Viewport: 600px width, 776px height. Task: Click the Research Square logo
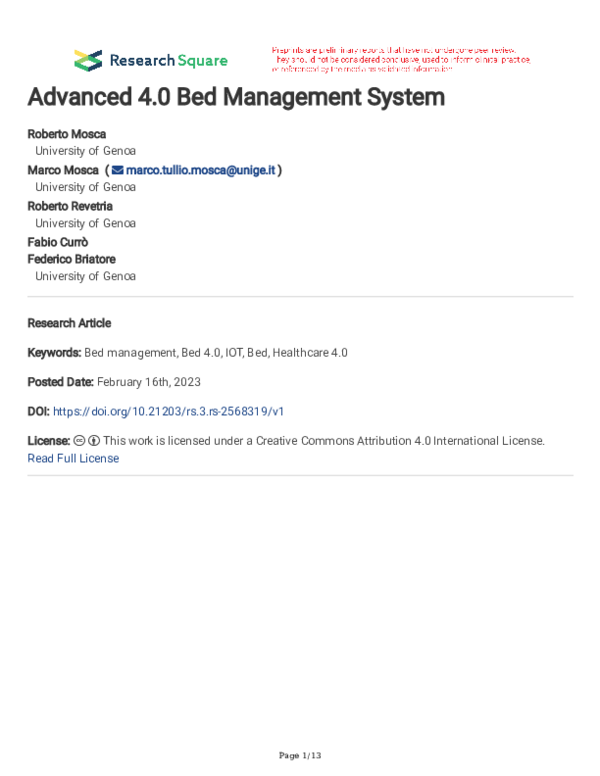[151, 60]
